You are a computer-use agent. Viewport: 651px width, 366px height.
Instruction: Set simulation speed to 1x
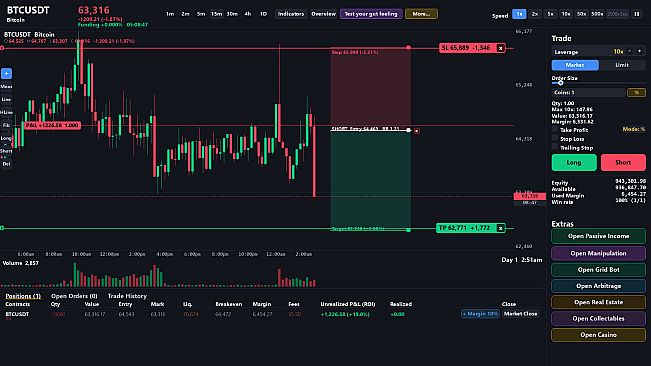(519, 14)
